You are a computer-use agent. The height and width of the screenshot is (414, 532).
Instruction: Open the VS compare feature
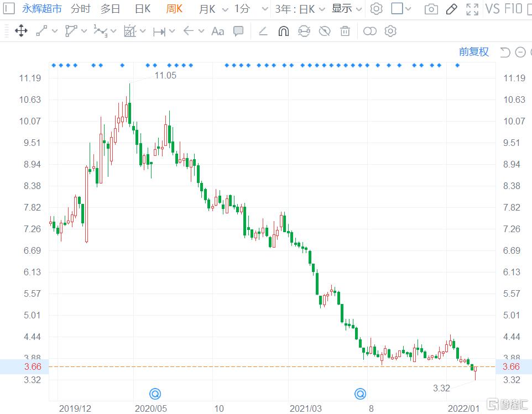[492, 9]
